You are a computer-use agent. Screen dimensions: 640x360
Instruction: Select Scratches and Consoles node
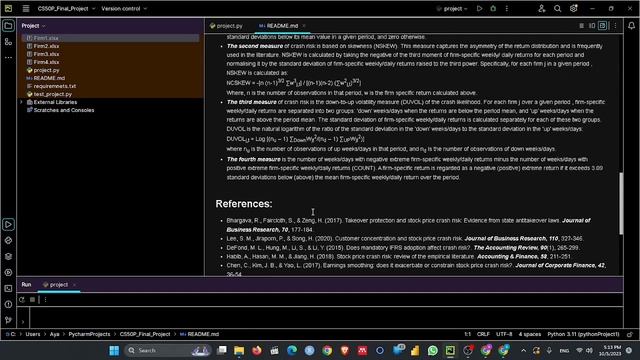click(x=63, y=110)
